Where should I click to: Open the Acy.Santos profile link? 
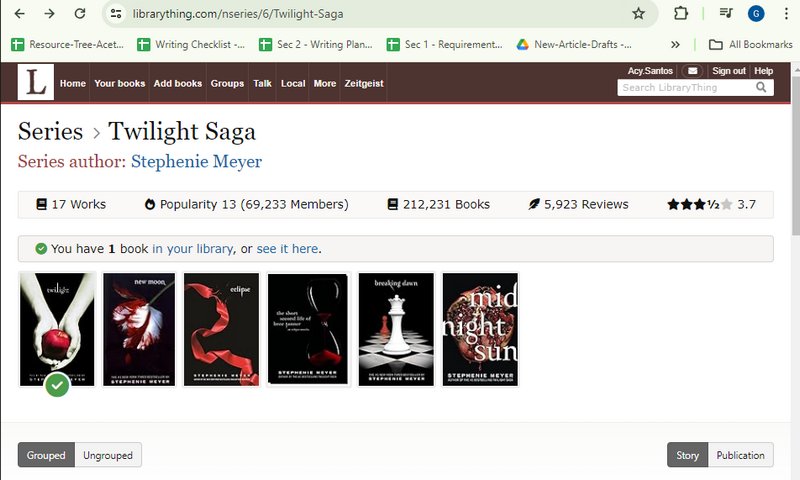[x=650, y=71]
